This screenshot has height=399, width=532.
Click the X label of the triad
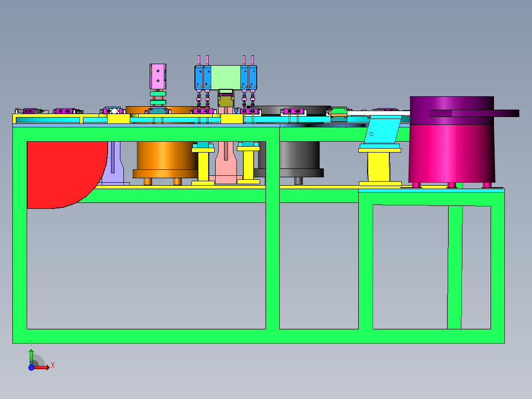pyautogui.click(x=53, y=365)
